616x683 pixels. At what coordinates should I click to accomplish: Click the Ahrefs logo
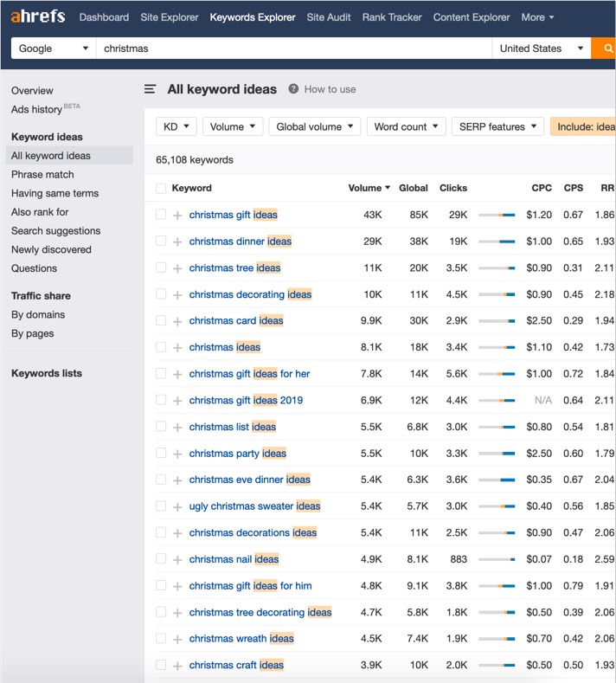37,17
